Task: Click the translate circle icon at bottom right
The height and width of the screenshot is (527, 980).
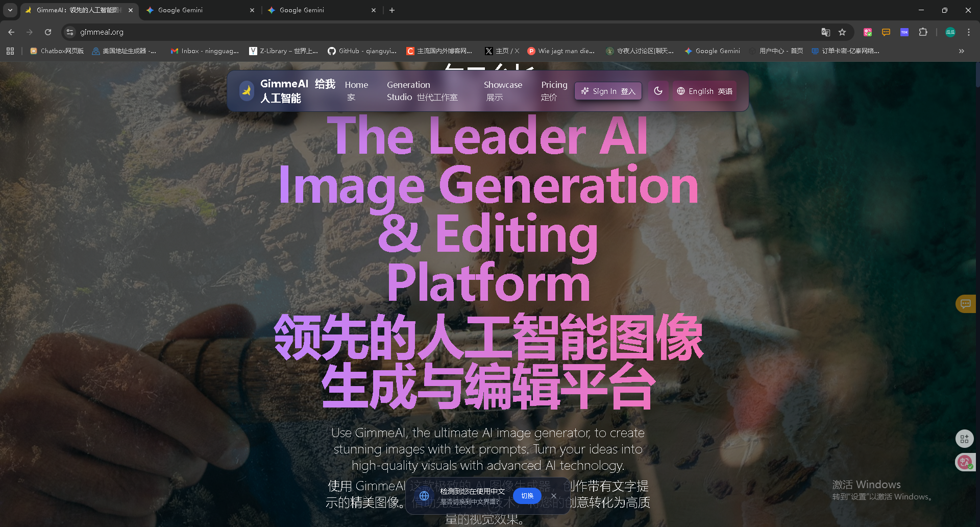Action: click(x=965, y=462)
